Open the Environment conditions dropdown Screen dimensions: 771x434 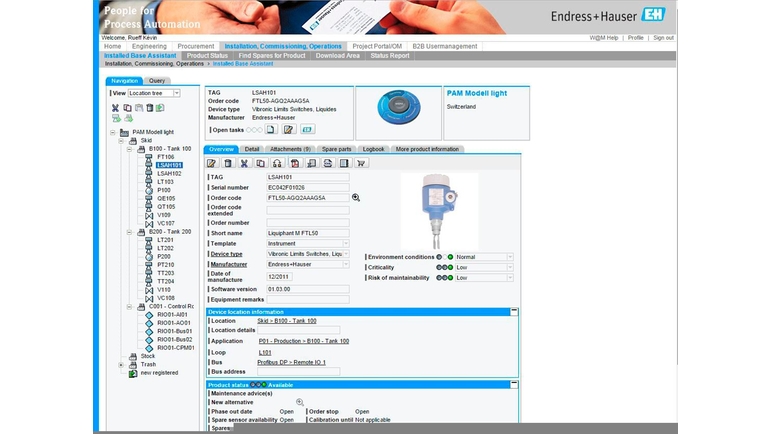(510, 257)
